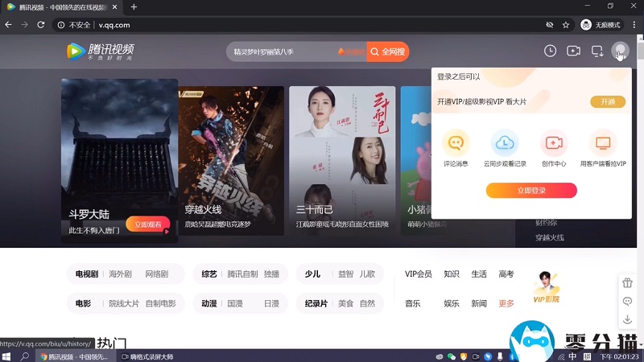Expand the 更多 categories link

[x=506, y=303]
